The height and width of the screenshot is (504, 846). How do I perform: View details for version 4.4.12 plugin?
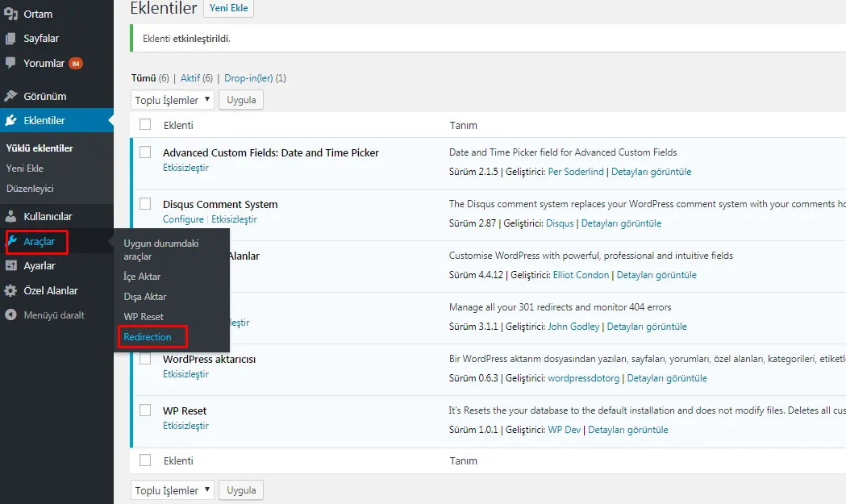pyautogui.click(x=656, y=275)
